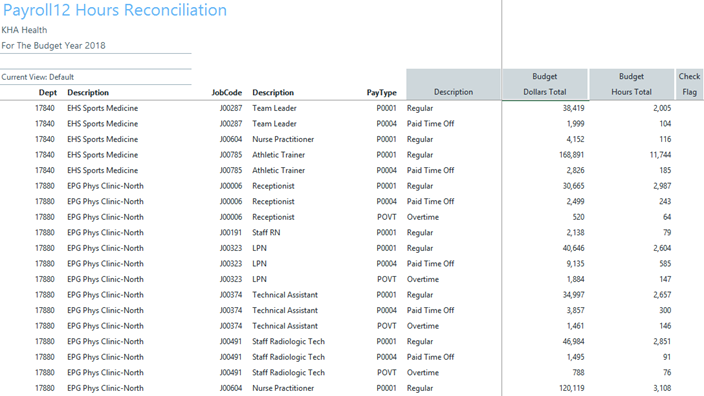Viewport: 704px width, 396px height.
Task: Click the PayType column heading
Action: tap(382, 92)
